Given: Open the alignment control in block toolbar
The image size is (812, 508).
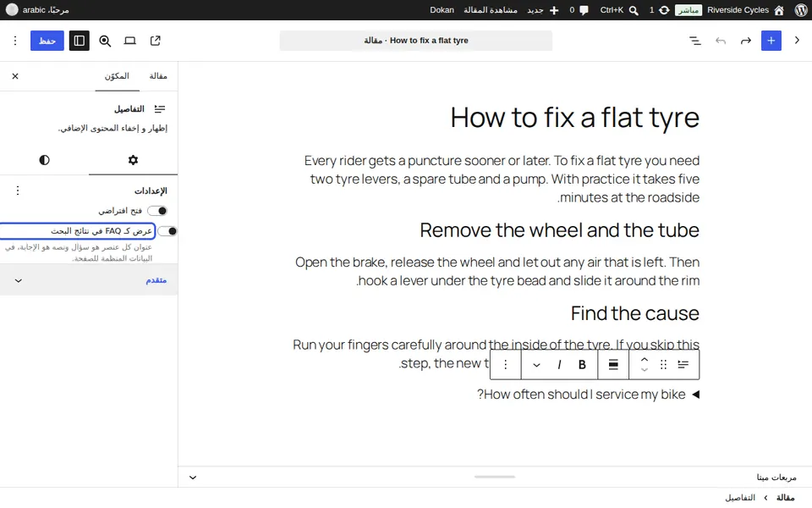Looking at the screenshot, I should (x=613, y=364).
